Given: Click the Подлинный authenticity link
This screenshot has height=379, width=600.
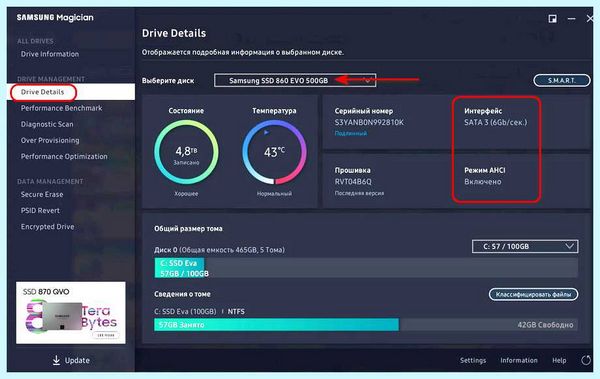Looking at the screenshot, I should pyautogui.click(x=351, y=134).
